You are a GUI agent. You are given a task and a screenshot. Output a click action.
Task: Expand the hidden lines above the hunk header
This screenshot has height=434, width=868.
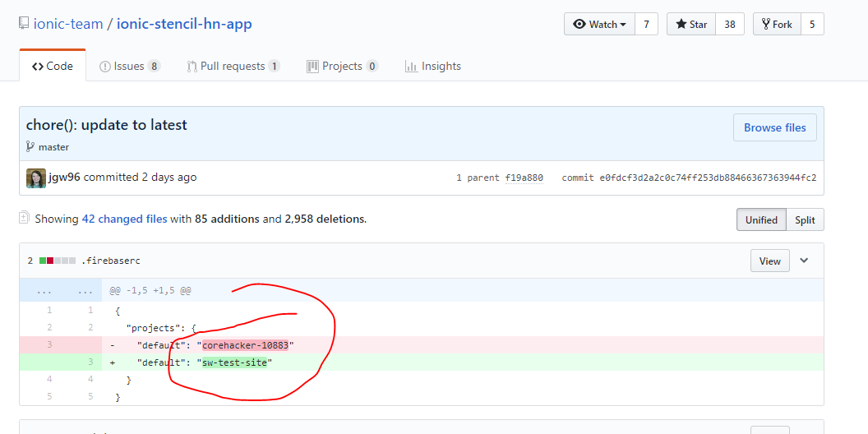61,290
